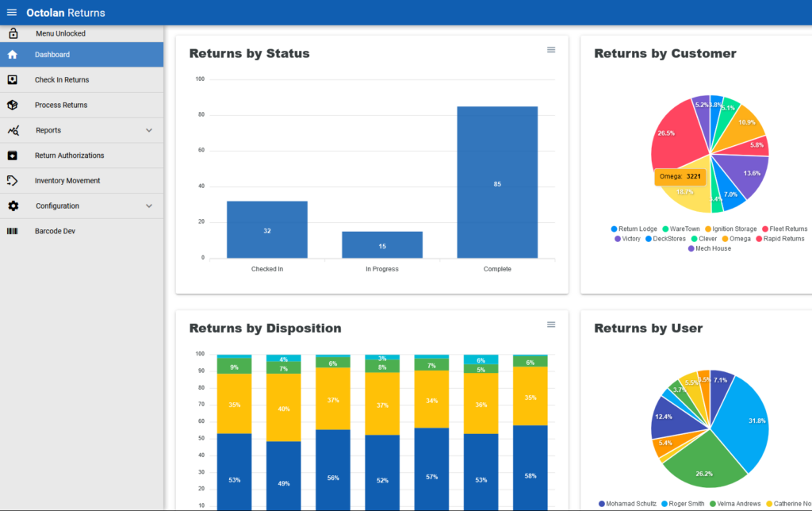Viewport: 812px width, 511px height.
Task: Click the Configuration menu label
Action: tap(57, 206)
